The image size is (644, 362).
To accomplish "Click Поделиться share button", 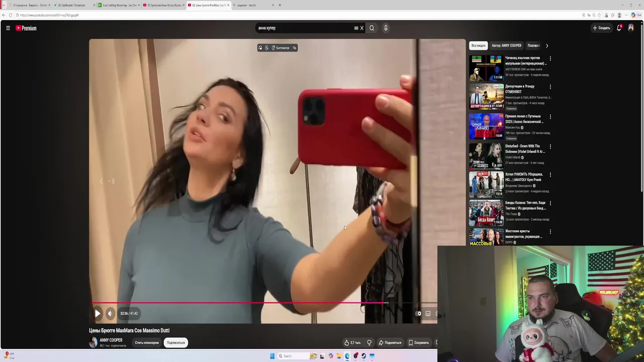I will [x=390, y=342].
